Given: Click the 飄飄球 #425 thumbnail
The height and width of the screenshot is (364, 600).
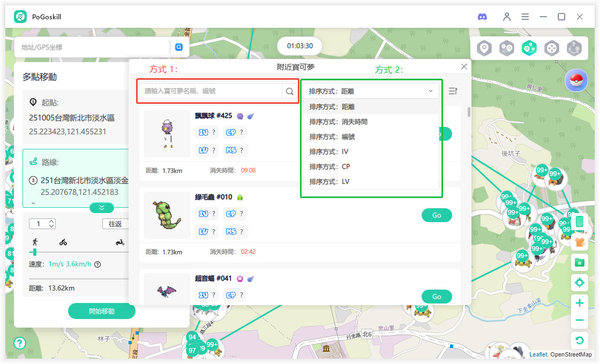Looking at the screenshot, I should pos(167,134).
